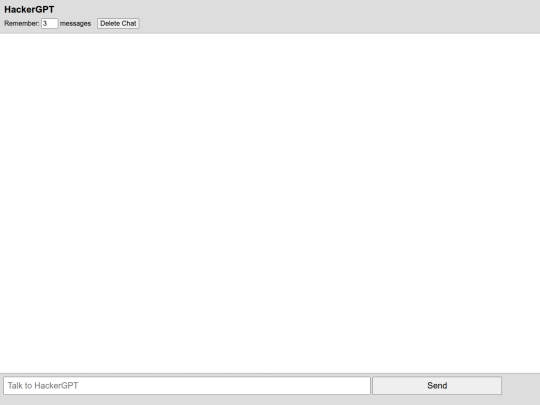Screen dimensions: 540x405
Task: Click the Delete Chat button
Action: coord(118,23)
